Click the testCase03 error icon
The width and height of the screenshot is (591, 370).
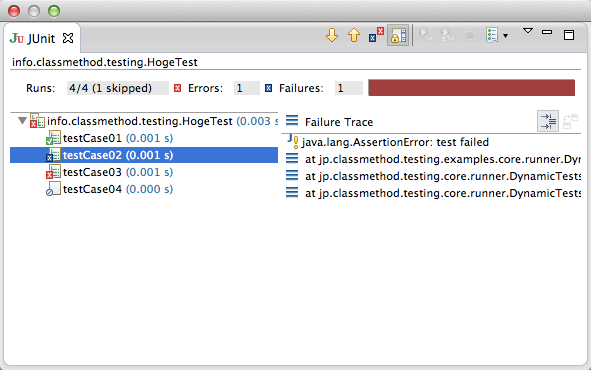53,172
